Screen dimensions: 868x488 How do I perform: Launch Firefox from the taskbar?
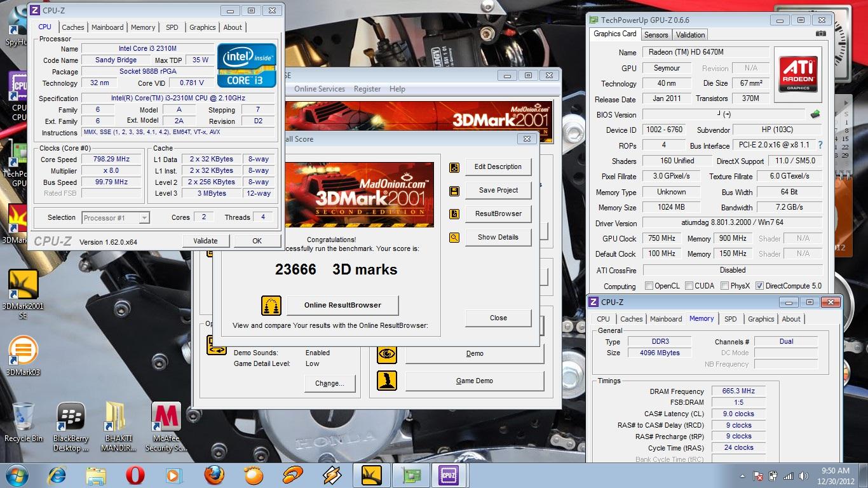pyautogui.click(x=214, y=475)
